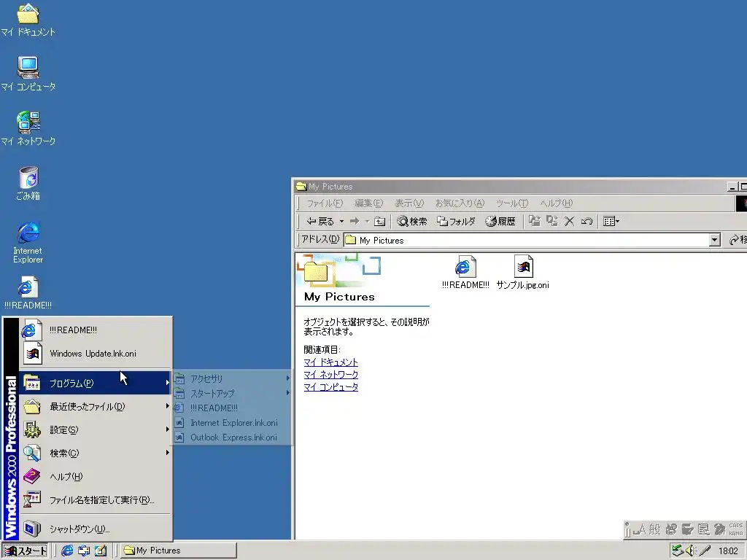Image resolution: width=747 pixels, height=560 pixels.
Task: Click the Move To toolbar icon
Action: (535, 222)
